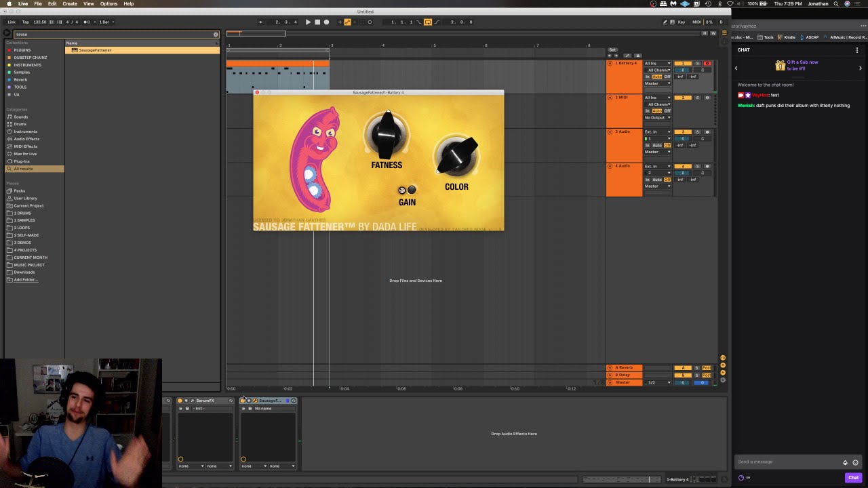868x488 pixels.
Task: Click the 132.50 tempo field
Action: point(39,22)
